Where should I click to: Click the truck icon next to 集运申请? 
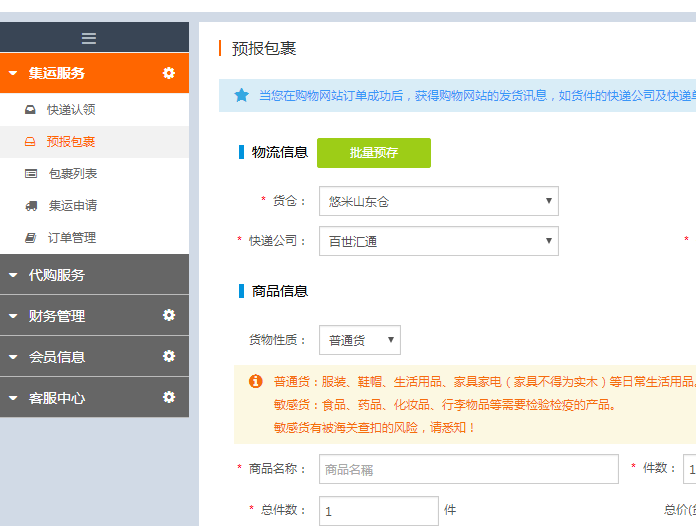30,206
